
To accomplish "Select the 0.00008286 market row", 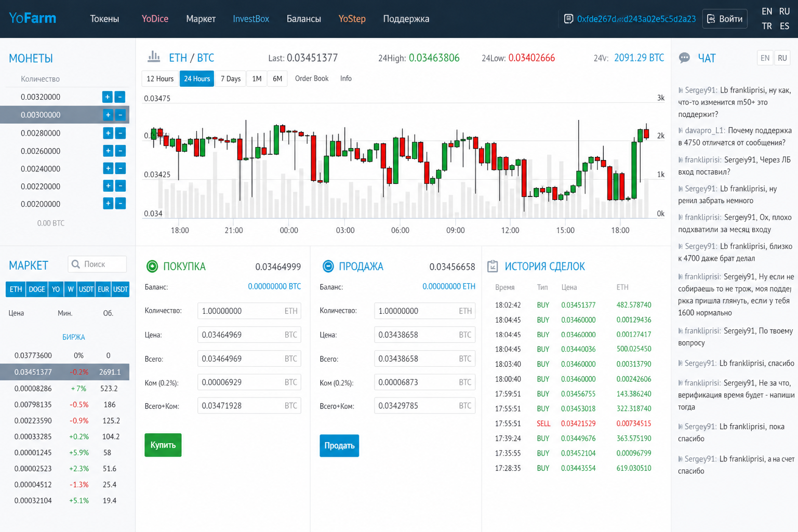I will pos(64,389).
